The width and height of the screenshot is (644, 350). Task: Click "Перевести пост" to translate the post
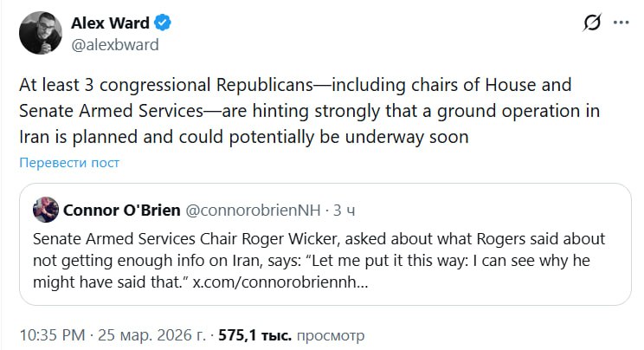coord(69,163)
